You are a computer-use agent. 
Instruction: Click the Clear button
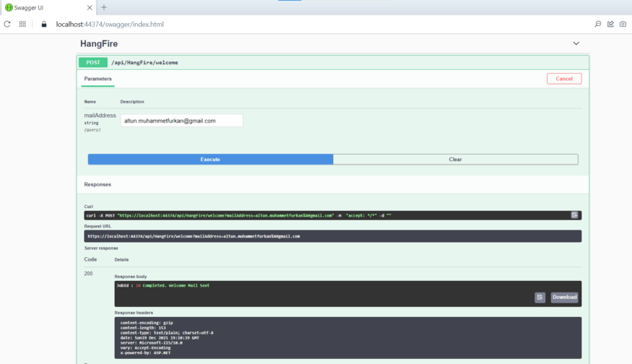tap(456, 159)
